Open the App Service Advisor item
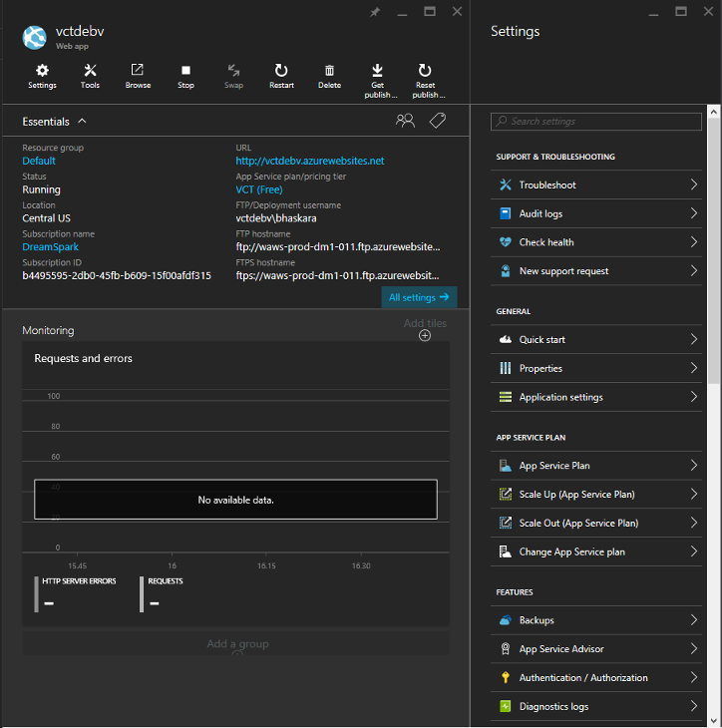The image size is (722, 728). tap(596, 649)
